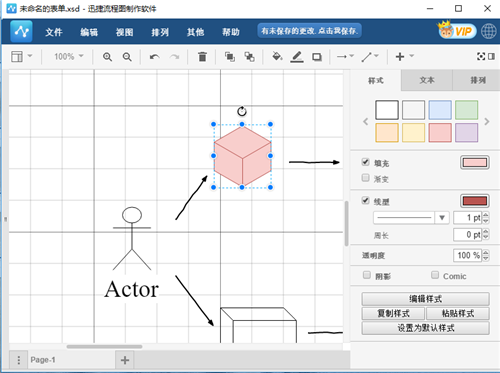Pick the pink fill color swatch button
Viewport: 500px width, 373px height.
coord(475,163)
